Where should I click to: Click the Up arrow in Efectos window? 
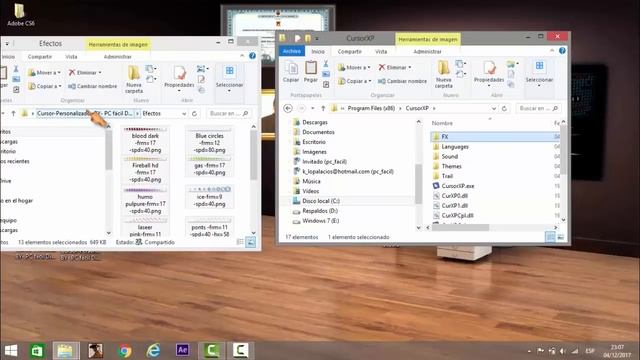pyautogui.click(x=13, y=113)
